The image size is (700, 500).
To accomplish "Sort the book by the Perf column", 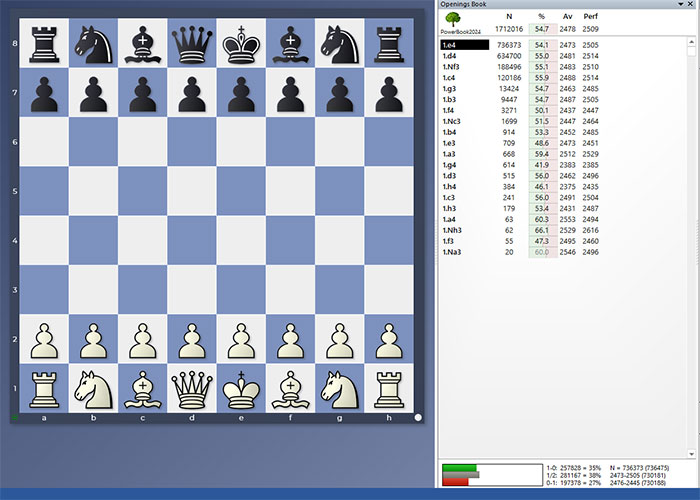I will point(590,17).
